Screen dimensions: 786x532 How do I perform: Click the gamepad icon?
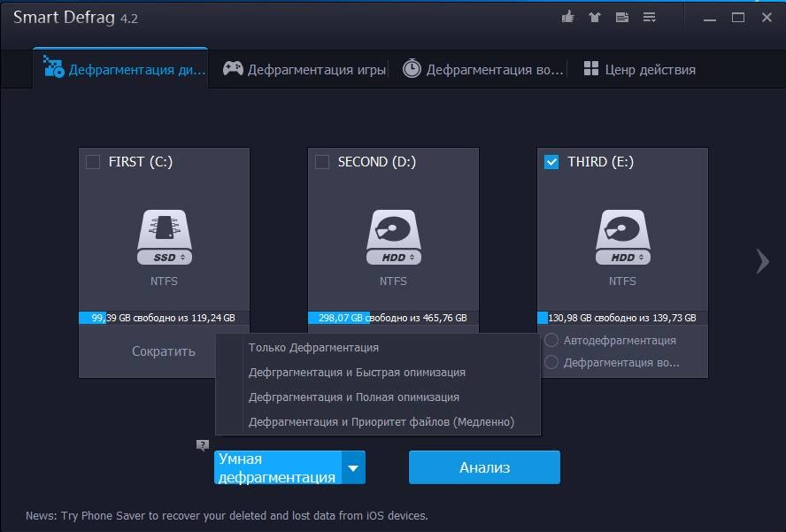click(x=233, y=68)
